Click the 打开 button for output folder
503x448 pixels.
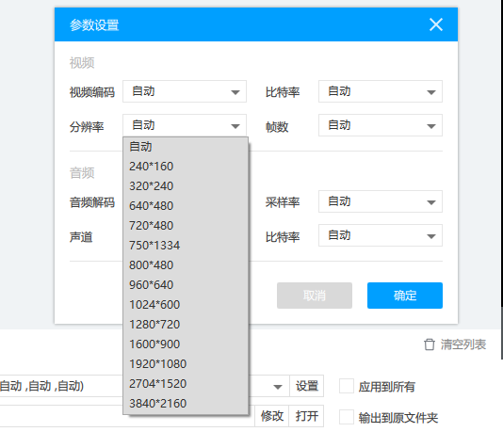306,416
